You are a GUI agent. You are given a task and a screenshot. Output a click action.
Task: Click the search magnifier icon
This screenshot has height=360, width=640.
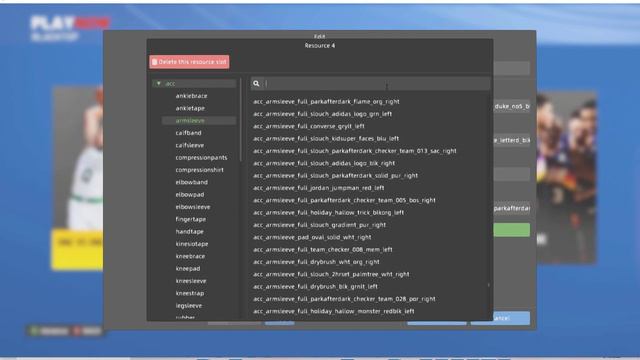pos(256,84)
